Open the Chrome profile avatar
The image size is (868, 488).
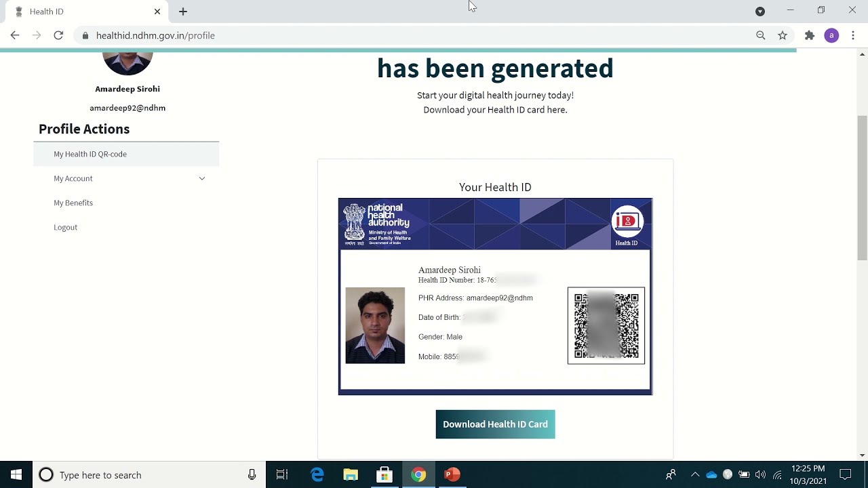coord(831,35)
